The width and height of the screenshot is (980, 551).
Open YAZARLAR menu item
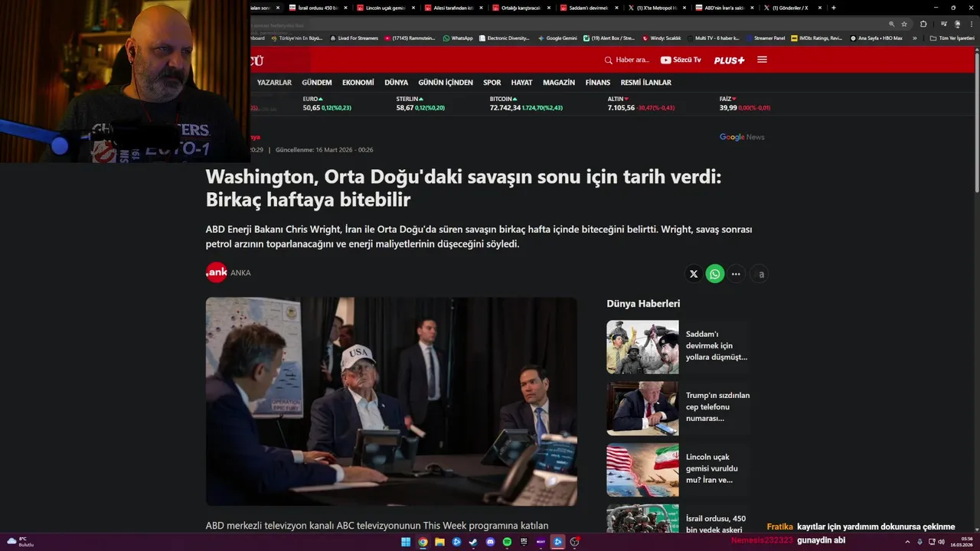(274, 83)
